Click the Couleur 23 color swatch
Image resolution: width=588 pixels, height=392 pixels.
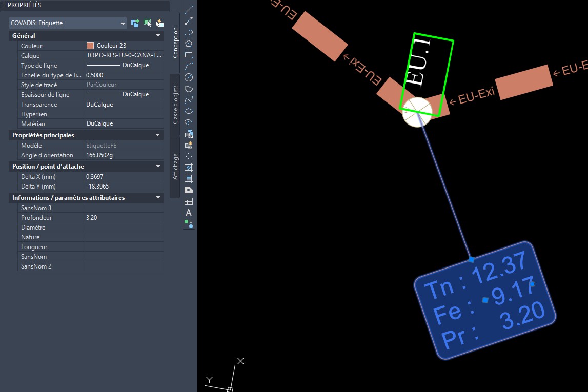click(90, 46)
